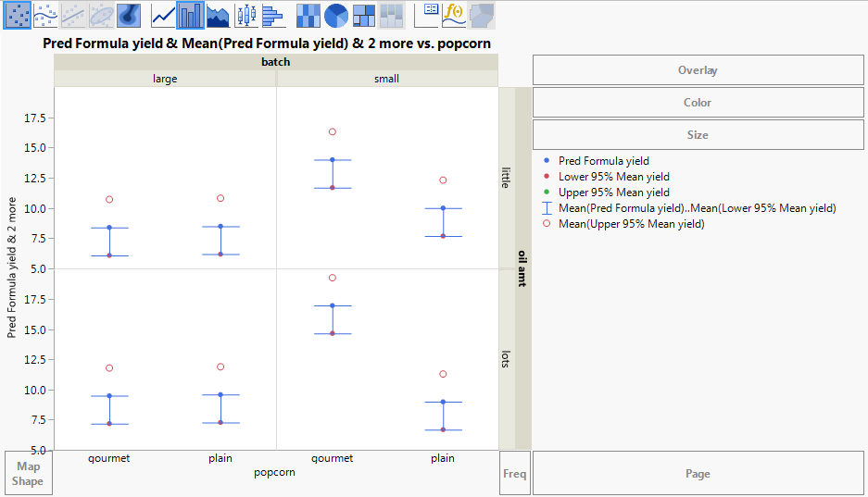This screenshot has width=868, height=497.
Task: Choose the Treemap element icon
Action: click(x=364, y=15)
